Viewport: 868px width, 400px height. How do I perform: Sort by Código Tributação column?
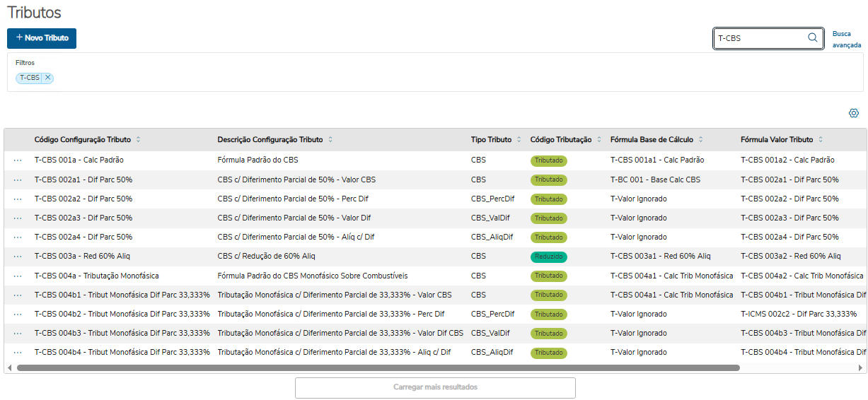pyautogui.click(x=599, y=140)
